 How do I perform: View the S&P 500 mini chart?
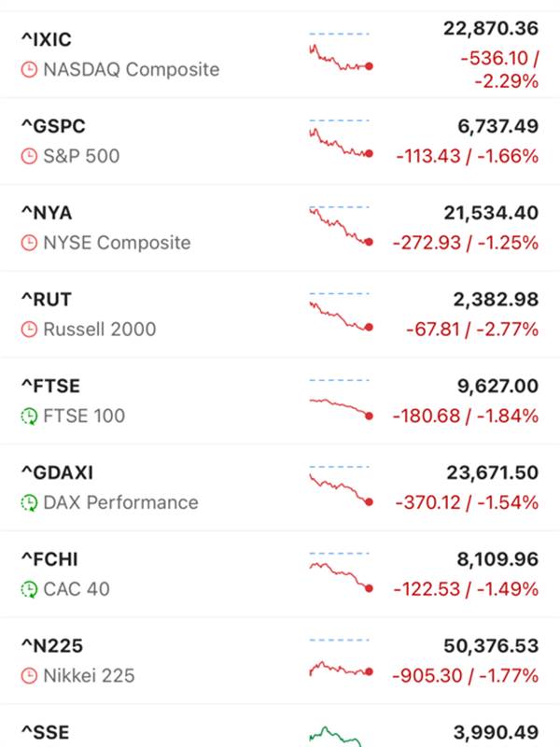coord(341,140)
